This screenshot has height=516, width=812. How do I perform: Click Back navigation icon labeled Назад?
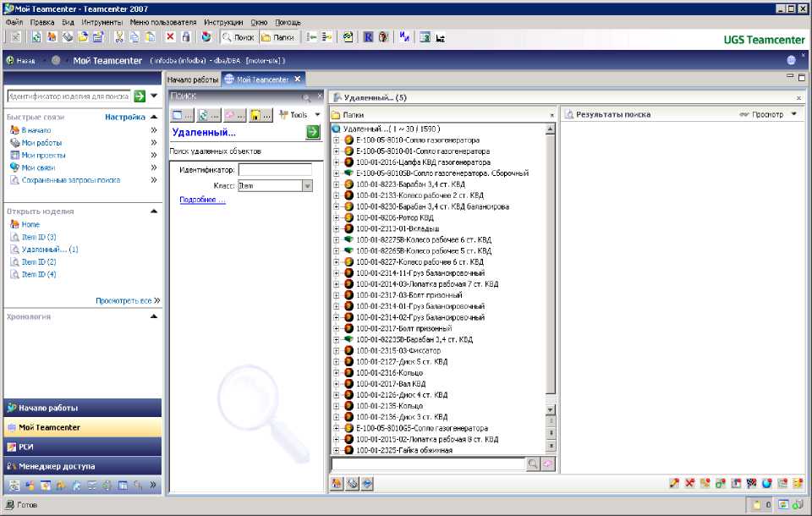pyautogui.click(x=20, y=61)
